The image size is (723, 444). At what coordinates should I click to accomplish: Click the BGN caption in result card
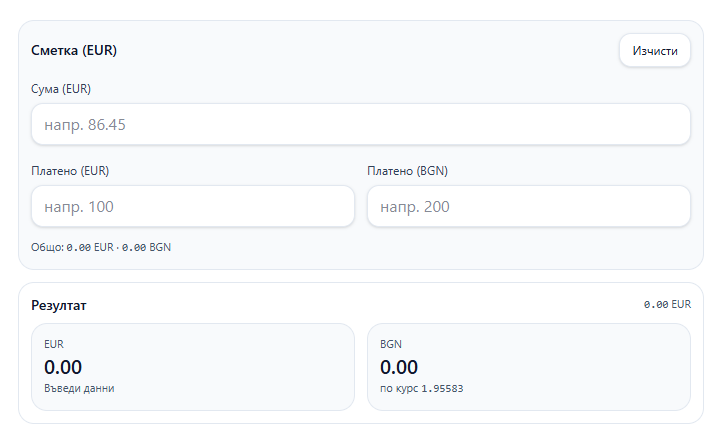(x=391, y=344)
